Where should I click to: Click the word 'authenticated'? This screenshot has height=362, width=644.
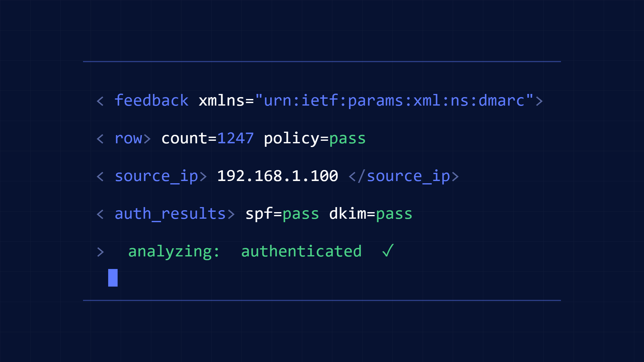302,251
